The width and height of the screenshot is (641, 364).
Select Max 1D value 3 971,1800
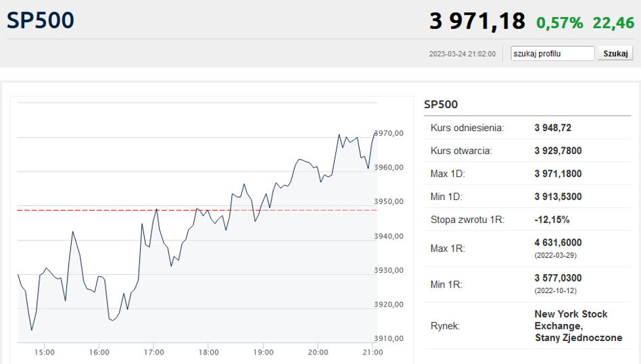(x=558, y=174)
